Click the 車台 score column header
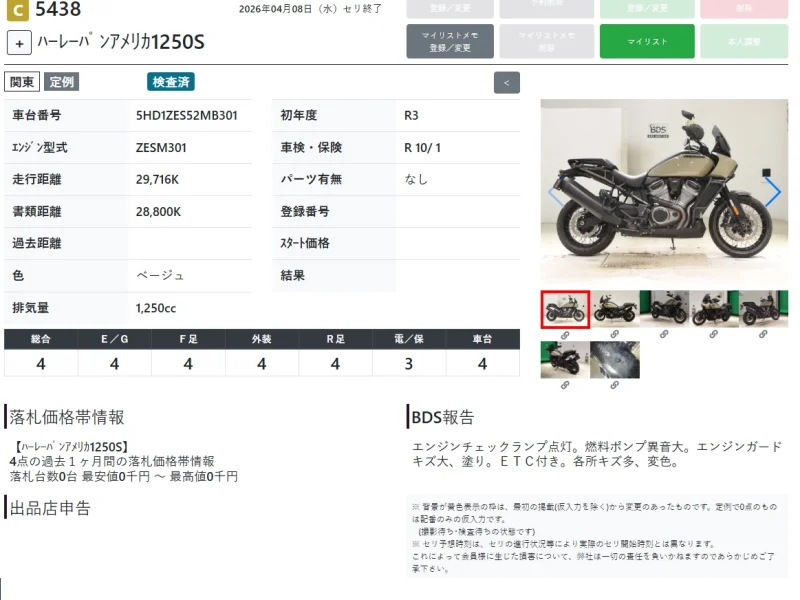The width and height of the screenshot is (800, 600). (x=483, y=339)
